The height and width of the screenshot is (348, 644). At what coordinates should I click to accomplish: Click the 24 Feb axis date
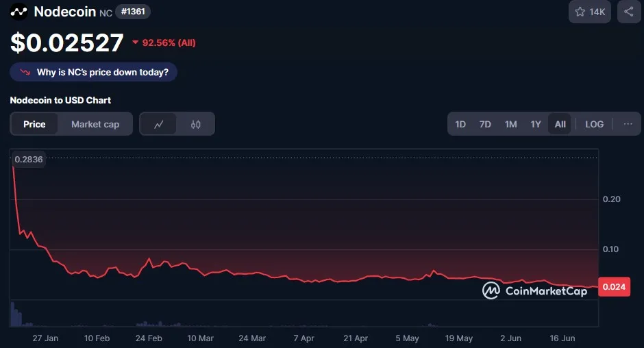click(x=149, y=338)
